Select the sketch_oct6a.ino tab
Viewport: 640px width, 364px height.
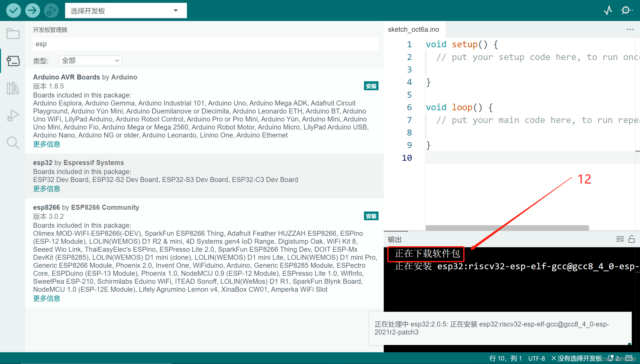tap(413, 29)
